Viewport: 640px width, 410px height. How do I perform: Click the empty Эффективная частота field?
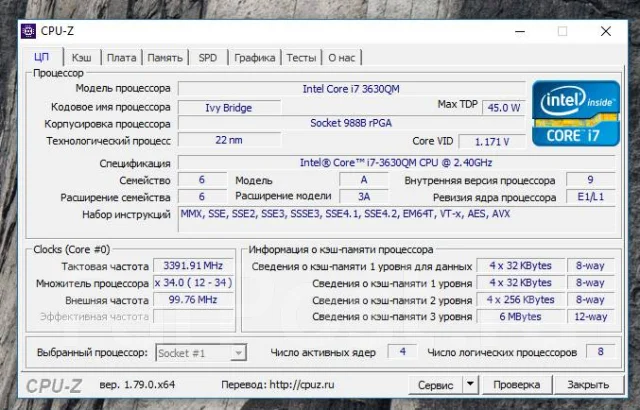[193, 317]
